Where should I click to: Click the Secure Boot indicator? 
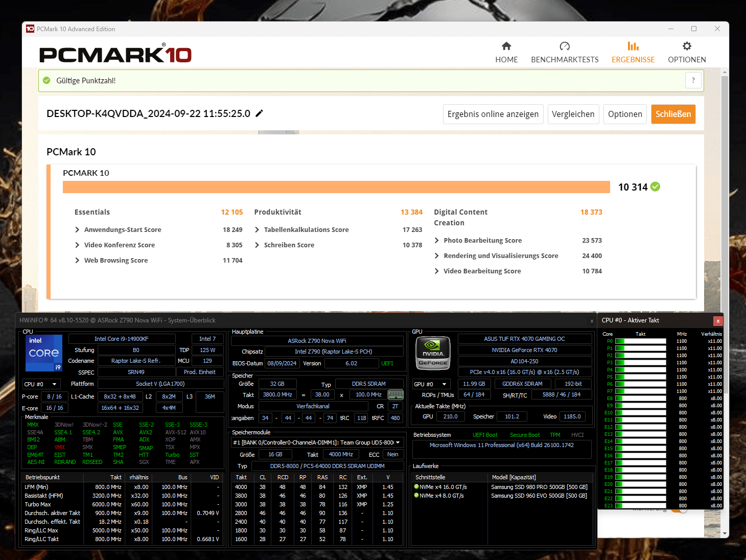click(525, 435)
